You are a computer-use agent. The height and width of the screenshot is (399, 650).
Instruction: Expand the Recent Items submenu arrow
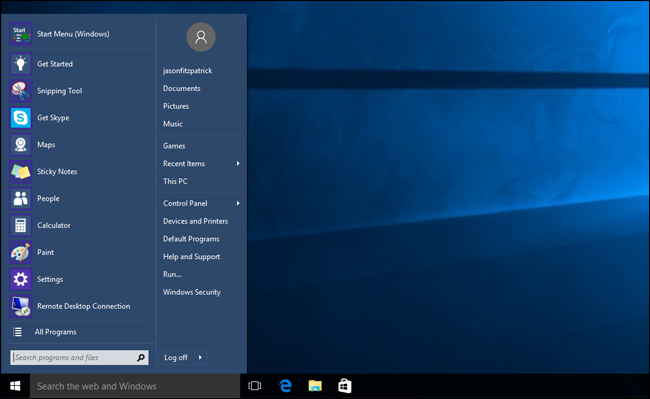pyautogui.click(x=238, y=164)
